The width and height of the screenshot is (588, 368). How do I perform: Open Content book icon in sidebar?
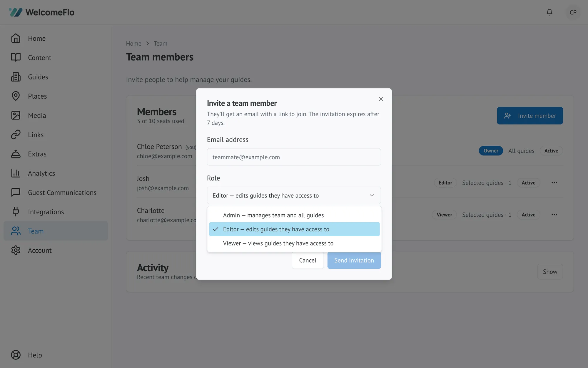coord(16,57)
